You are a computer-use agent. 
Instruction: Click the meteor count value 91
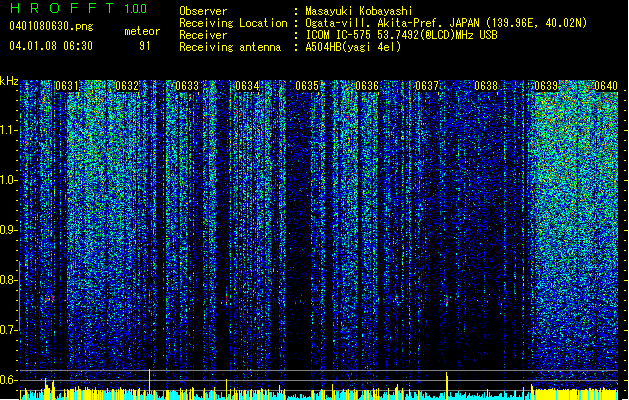click(145, 46)
